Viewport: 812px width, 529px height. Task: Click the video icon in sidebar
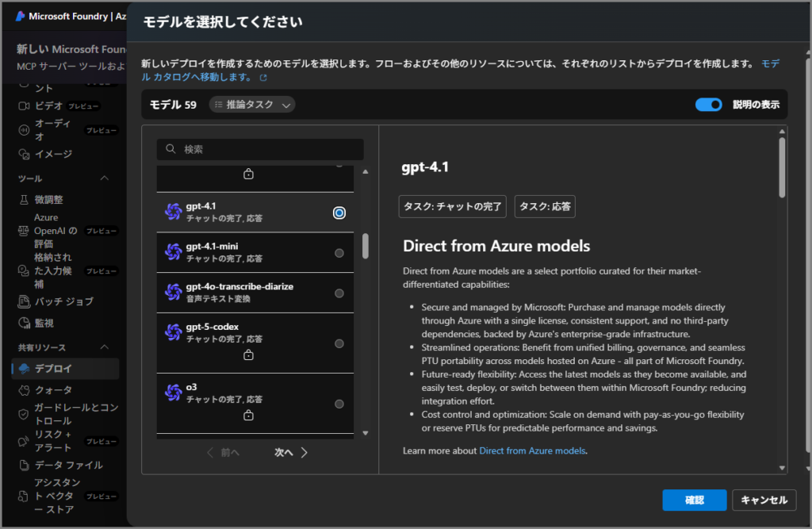23,105
